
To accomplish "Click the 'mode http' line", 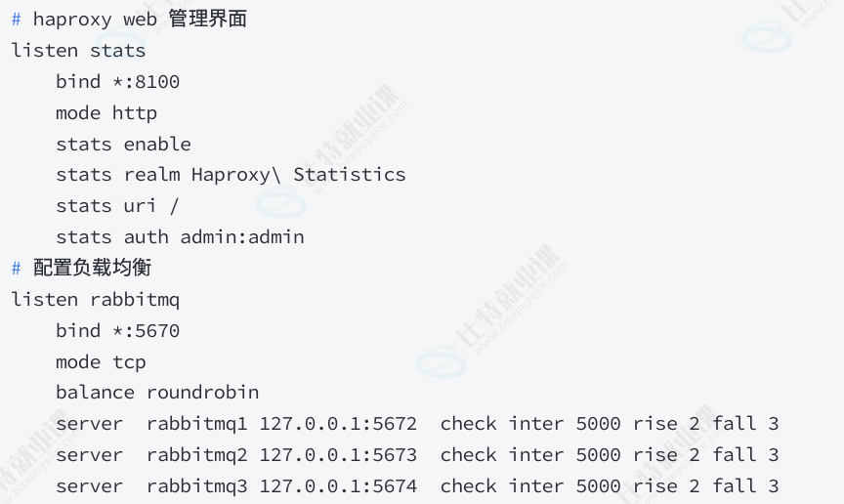I will tap(106, 113).
